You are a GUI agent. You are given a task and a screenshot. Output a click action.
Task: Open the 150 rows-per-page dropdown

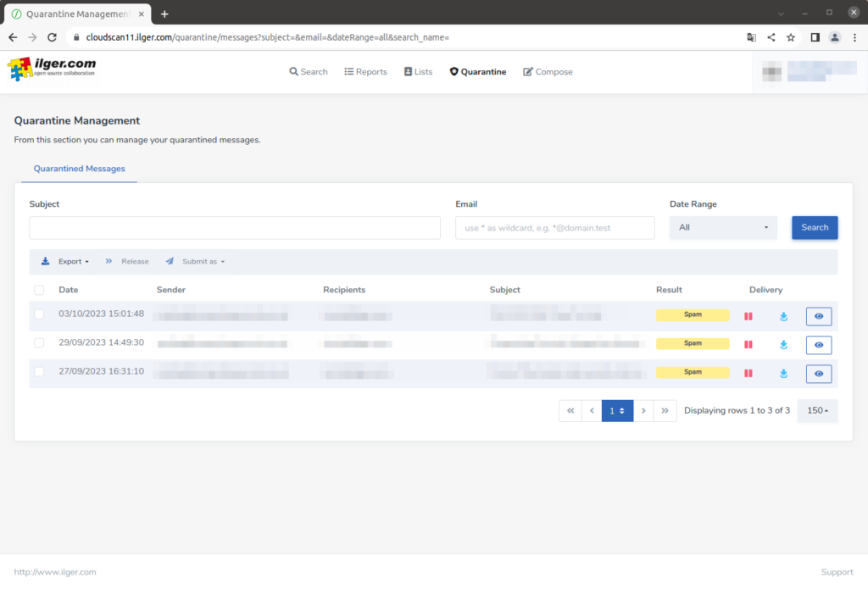click(818, 411)
